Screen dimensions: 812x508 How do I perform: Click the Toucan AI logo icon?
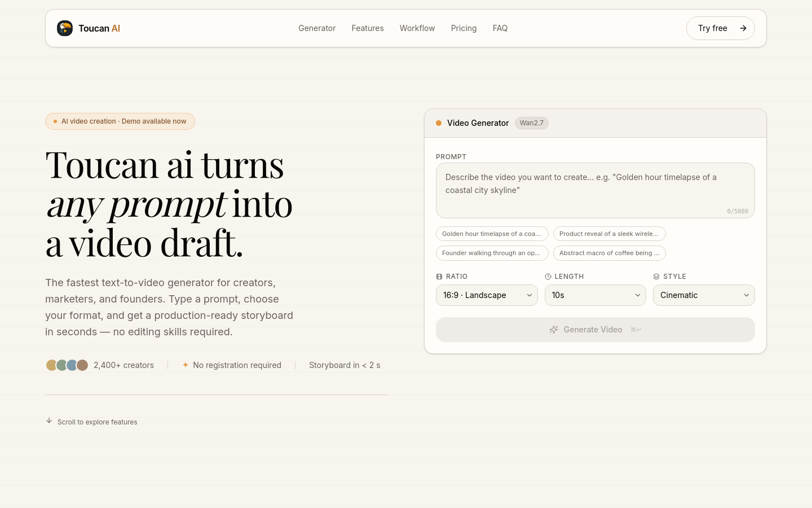click(65, 28)
